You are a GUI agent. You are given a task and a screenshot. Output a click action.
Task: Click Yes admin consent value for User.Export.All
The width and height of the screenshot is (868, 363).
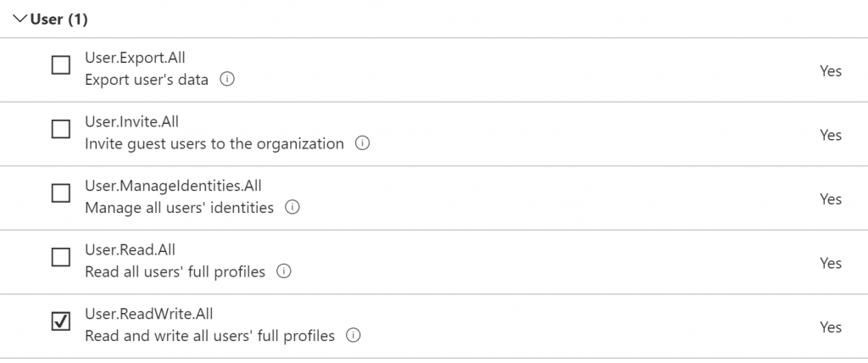click(830, 71)
